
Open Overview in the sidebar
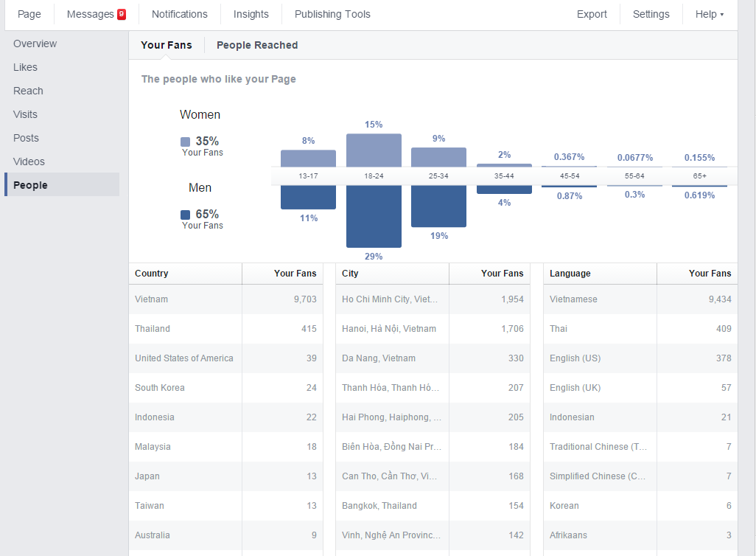(35, 44)
